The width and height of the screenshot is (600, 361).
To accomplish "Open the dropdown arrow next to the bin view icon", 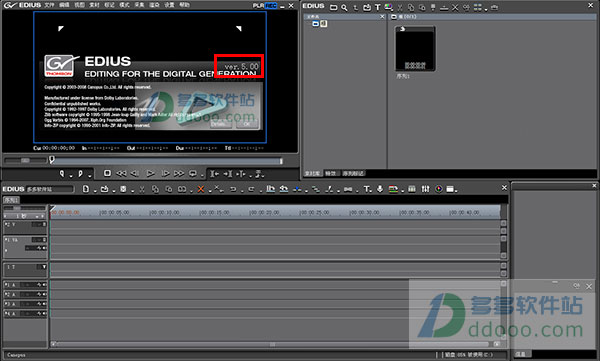I will 486,9.
